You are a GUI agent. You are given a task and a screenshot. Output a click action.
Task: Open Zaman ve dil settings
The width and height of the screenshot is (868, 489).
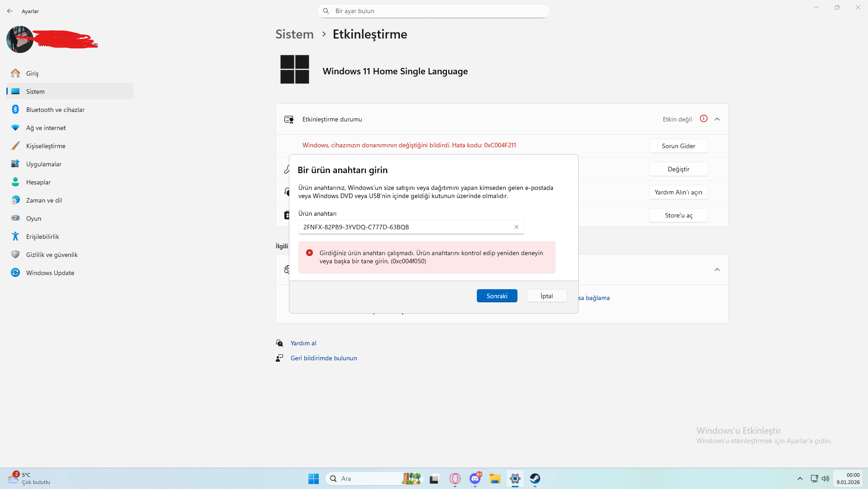click(x=70, y=200)
